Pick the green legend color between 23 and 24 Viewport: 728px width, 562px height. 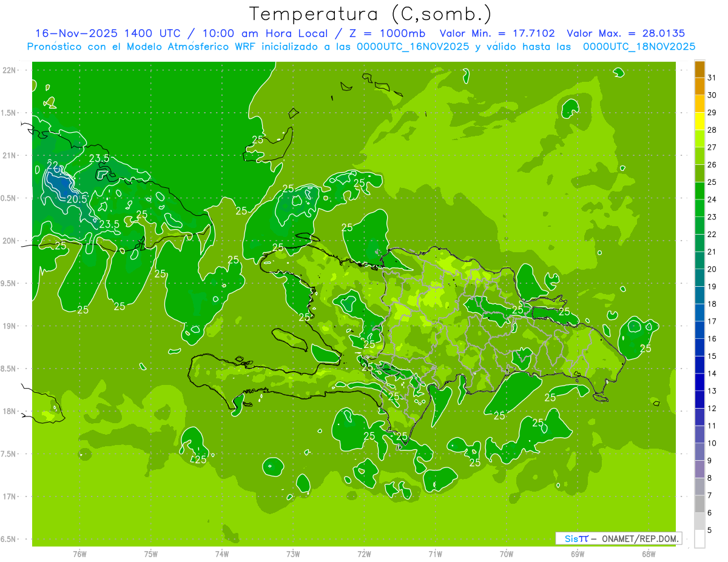click(x=699, y=208)
